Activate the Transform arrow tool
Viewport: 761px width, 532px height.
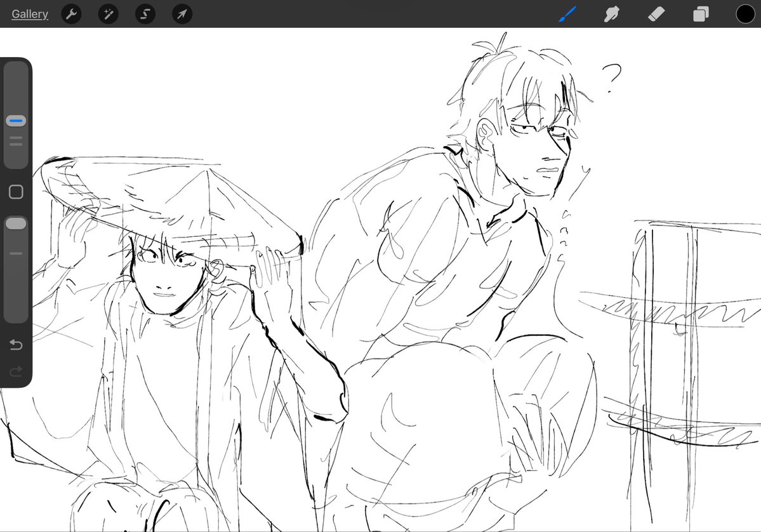[x=182, y=14]
